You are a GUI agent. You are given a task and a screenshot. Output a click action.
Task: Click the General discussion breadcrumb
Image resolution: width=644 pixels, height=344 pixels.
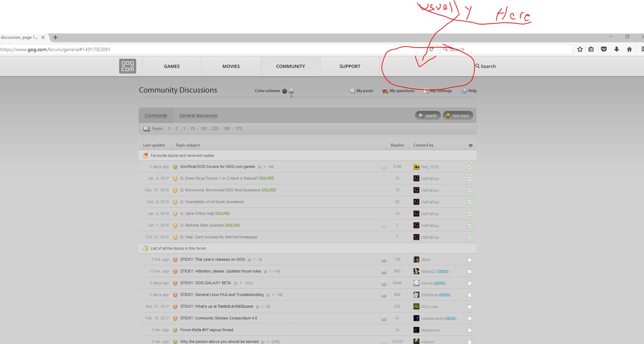198,116
